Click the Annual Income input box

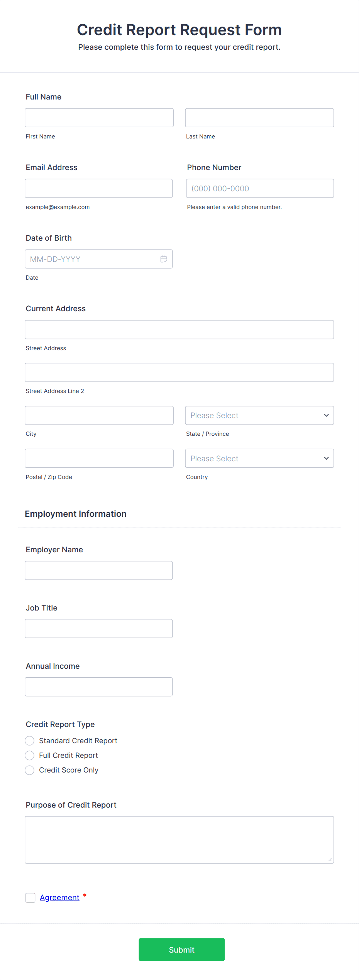click(x=98, y=687)
